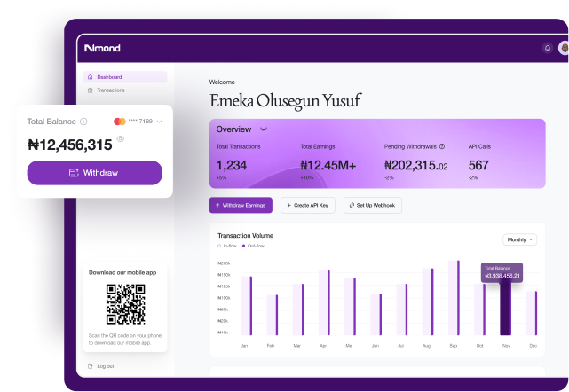Click the Set Up Webhook button

(373, 205)
